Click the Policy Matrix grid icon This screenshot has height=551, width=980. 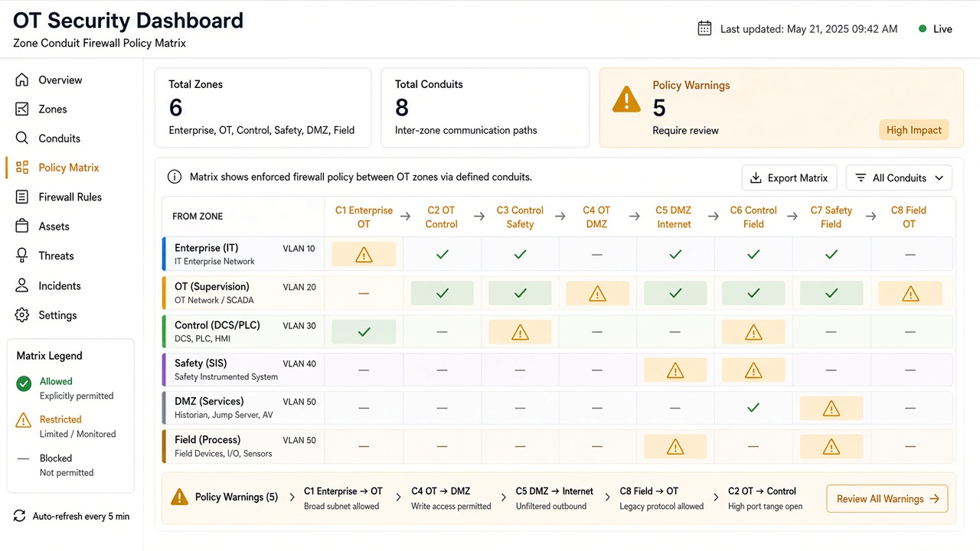(22, 168)
